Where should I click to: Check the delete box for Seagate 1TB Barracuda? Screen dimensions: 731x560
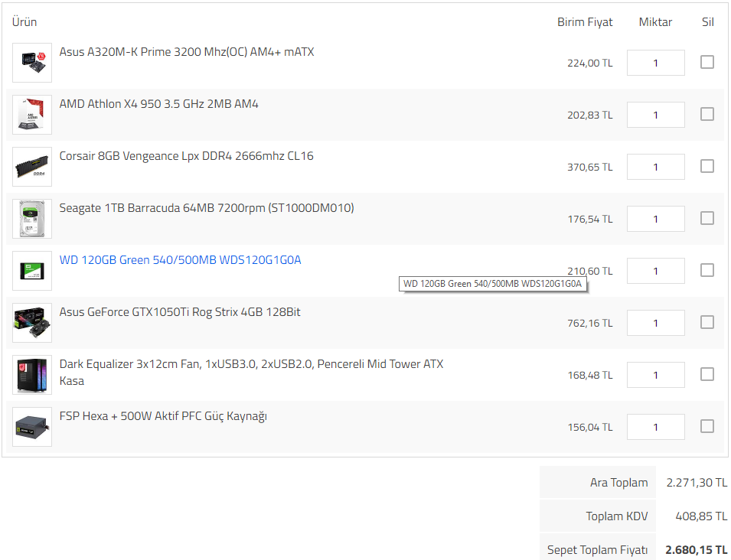[x=707, y=219]
